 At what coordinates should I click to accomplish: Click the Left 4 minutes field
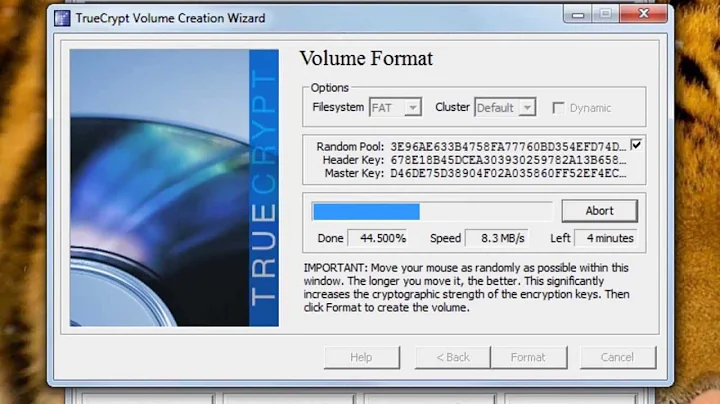pyautogui.click(x=606, y=238)
